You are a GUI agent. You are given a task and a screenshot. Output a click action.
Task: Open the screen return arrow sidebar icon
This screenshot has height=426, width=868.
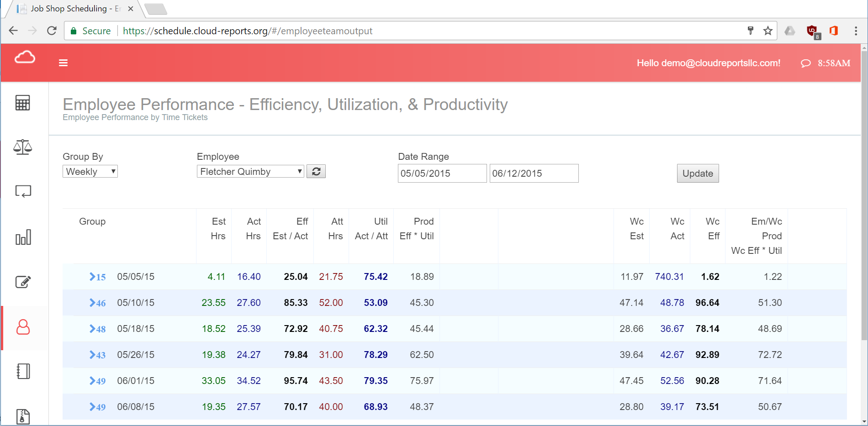coord(23,191)
